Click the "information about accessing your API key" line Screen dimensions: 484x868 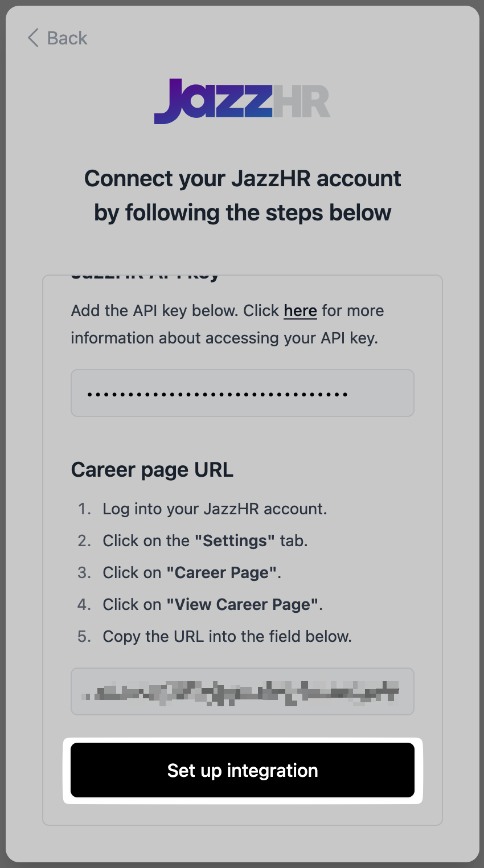pos(224,338)
